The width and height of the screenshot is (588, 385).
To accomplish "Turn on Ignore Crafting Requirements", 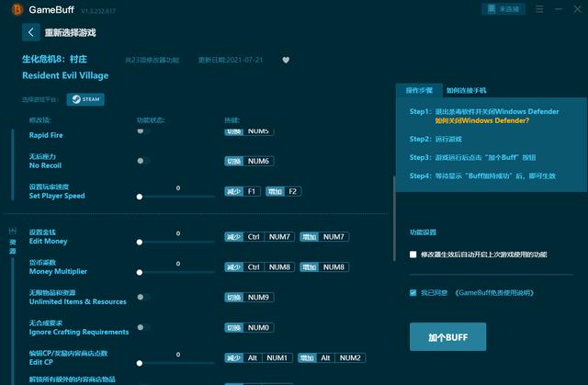I will point(142,327).
